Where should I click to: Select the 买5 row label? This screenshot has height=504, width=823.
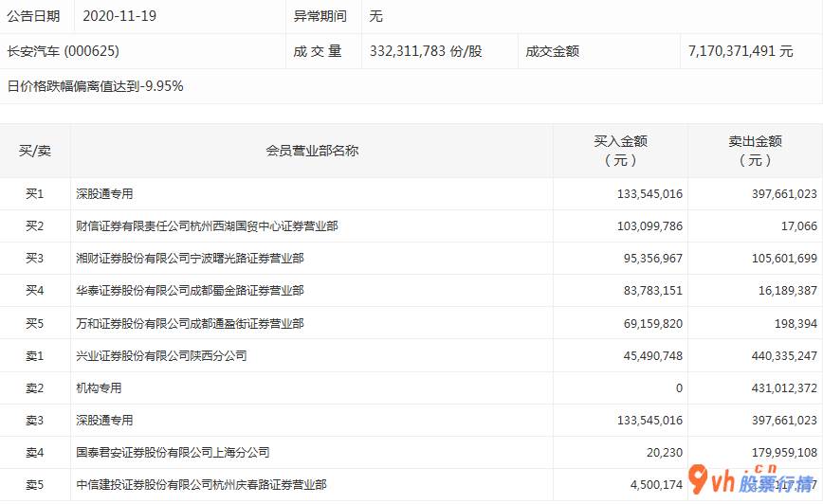coord(35,324)
